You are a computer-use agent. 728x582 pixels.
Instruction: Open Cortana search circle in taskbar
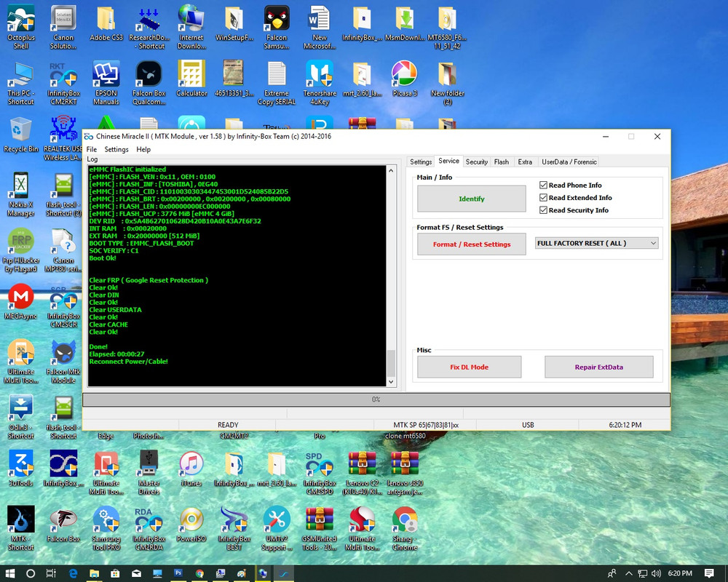tap(31, 574)
